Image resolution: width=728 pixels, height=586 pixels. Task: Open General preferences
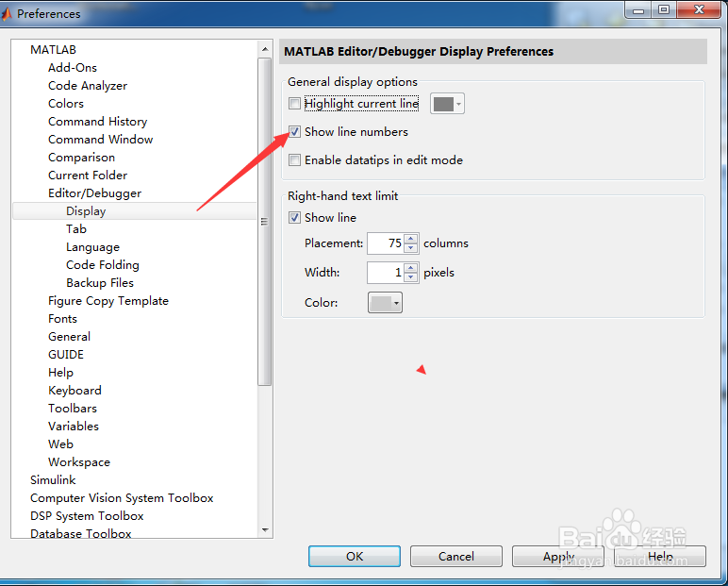tap(69, 337)
